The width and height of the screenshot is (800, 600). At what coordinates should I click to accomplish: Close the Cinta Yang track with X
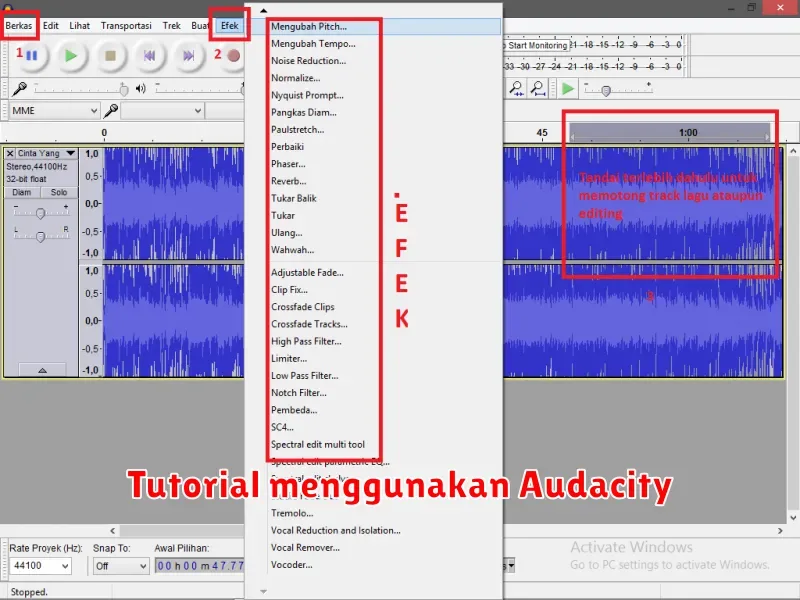pyautogui.click(x=10, y=153)
